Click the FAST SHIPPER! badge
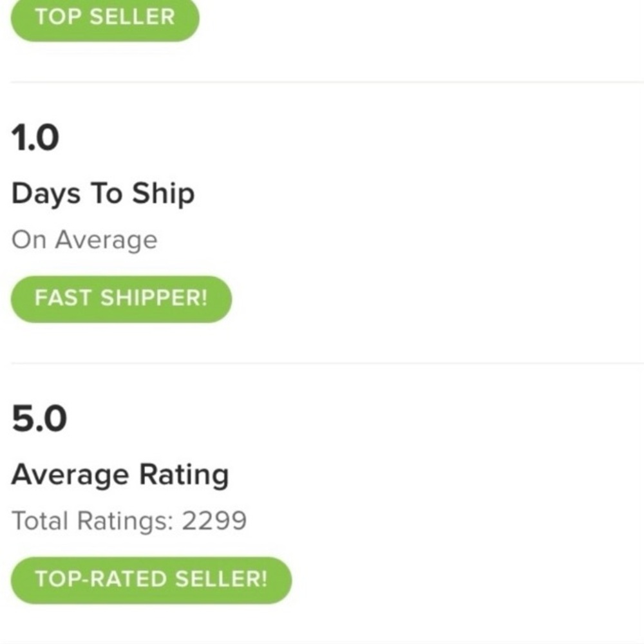 pos(121,299)
